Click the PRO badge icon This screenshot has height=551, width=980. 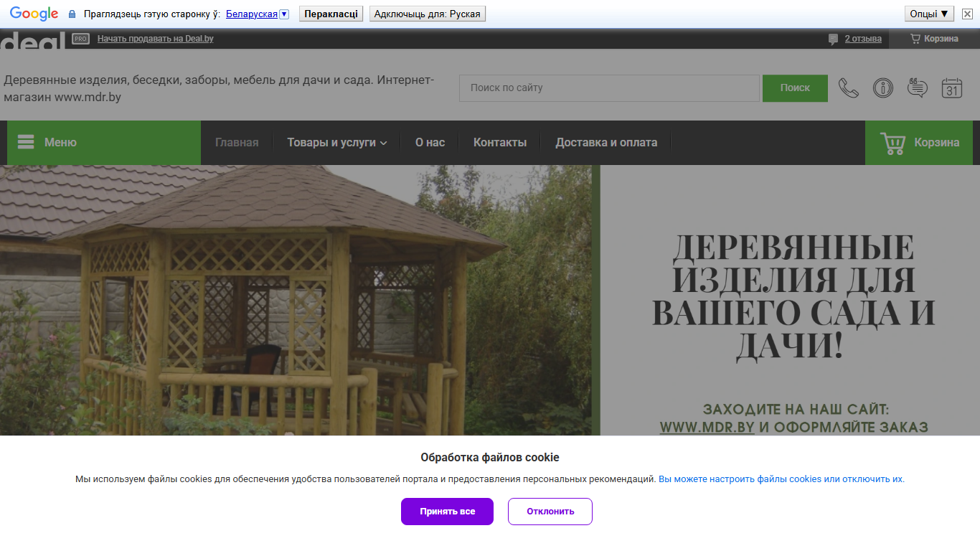pyautogui.click(x=80, y=39)
